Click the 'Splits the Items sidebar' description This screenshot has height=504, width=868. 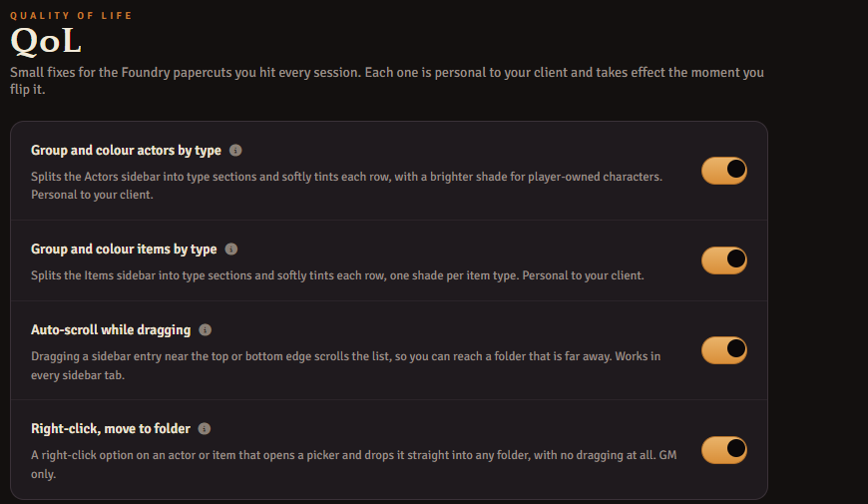(x=337, y=275)
